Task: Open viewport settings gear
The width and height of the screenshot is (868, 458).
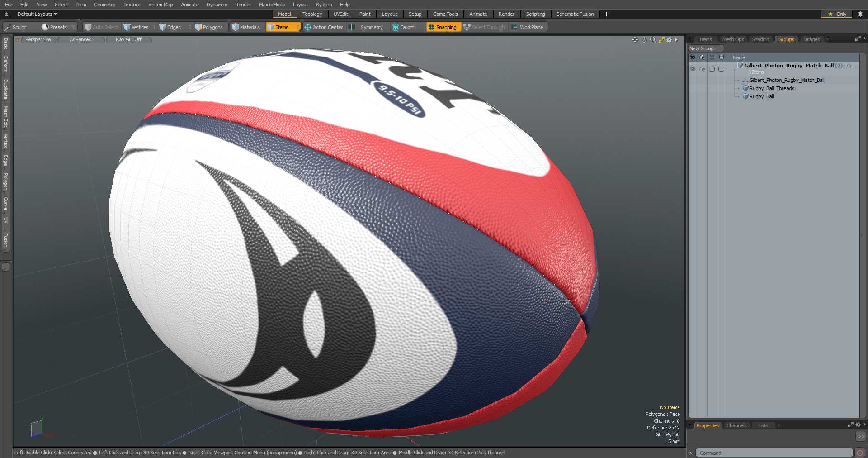Action: pyautogui.click(x=670, y=40)
